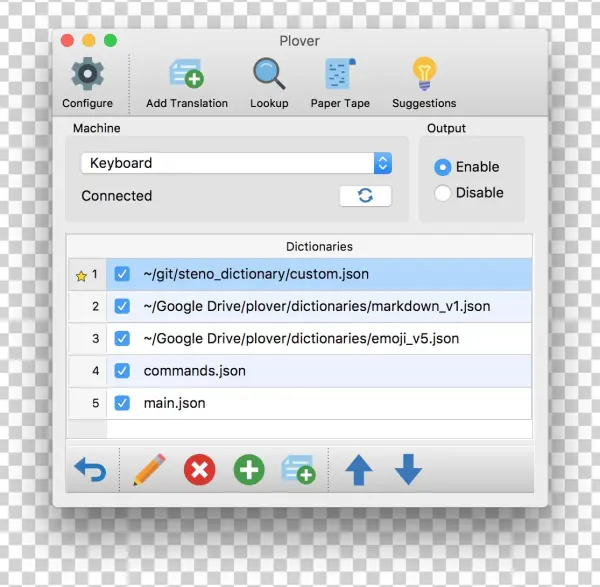Screen dimensions: 600x587
Task: Remove dictionary with red X icon
Action: (199, 470)
